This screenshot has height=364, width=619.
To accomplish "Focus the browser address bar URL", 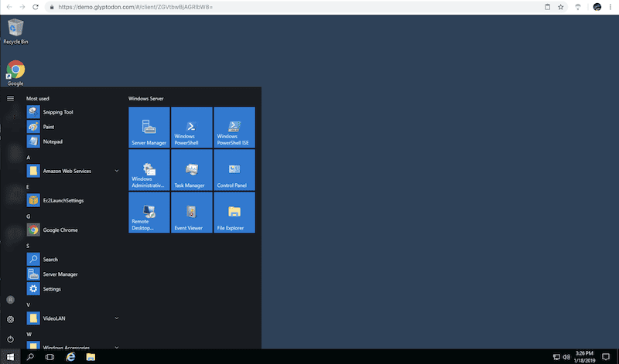I will click(135, 7).
